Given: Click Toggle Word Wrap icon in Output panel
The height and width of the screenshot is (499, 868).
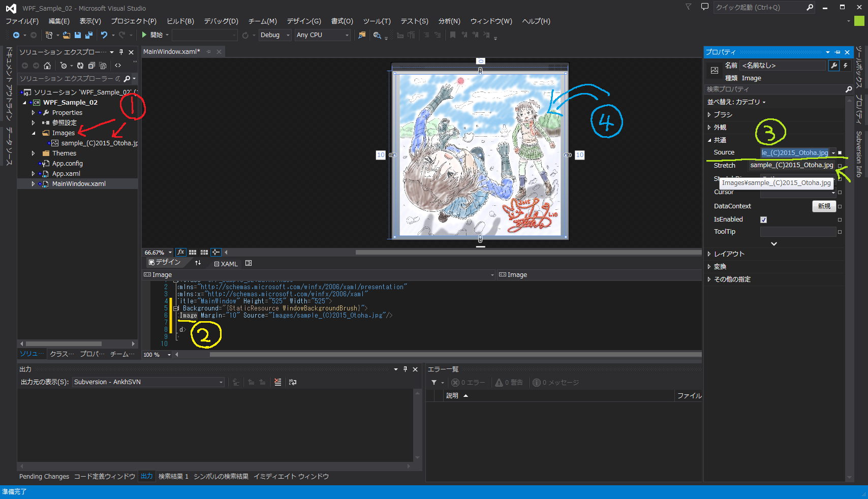Looking at the screenshot, I should [293, 382].
